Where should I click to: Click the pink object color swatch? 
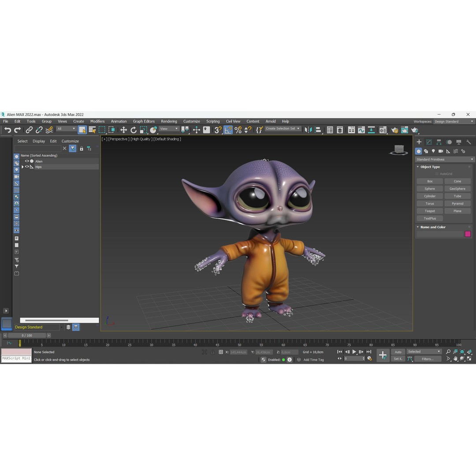tap(468, 234)
